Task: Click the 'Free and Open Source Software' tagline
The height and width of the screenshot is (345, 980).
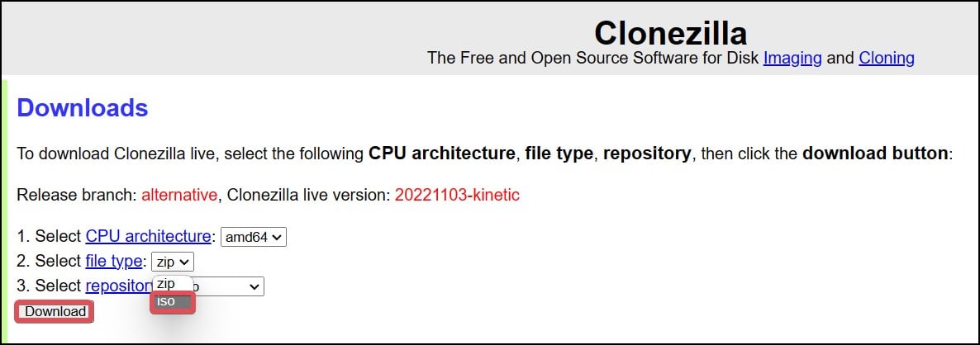Action: click(x=592, y=58)
